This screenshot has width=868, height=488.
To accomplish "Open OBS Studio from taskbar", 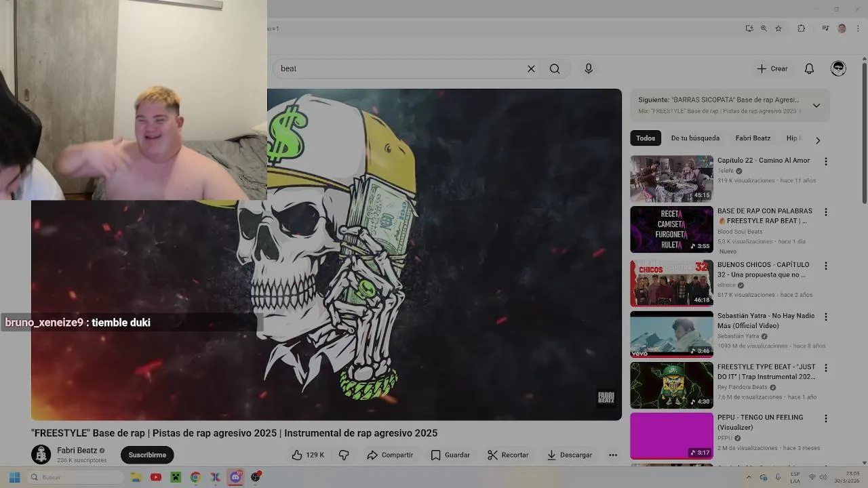I will click(x=256, y=477).
